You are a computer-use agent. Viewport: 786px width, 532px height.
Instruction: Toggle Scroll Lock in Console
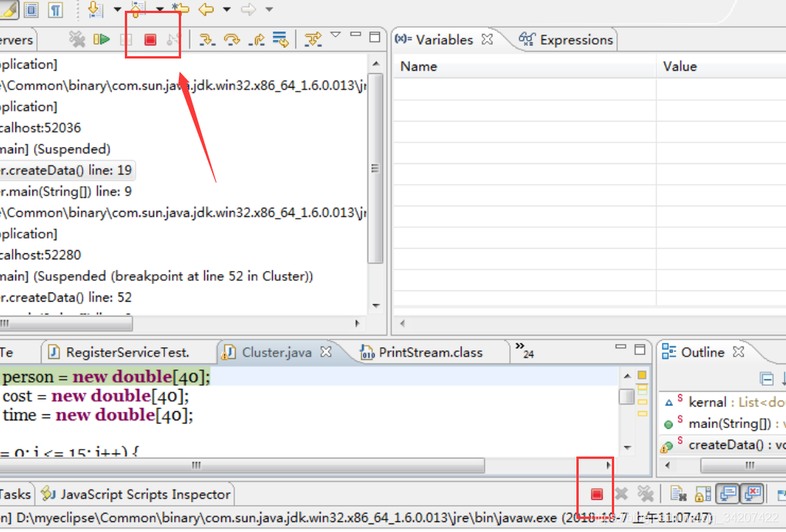(702, 494)
